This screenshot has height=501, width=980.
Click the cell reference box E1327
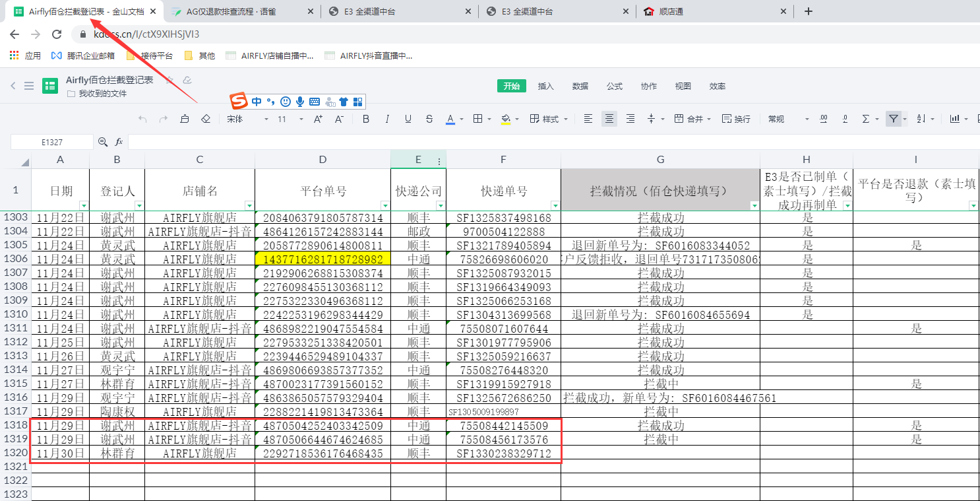point(52,142)
